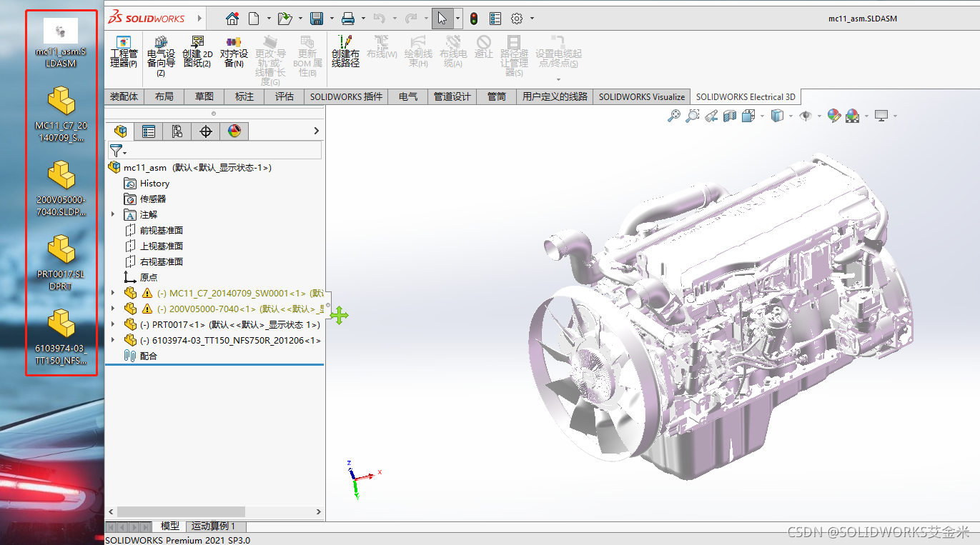Activate the Select arrow tool
Viewport: 980px width, 545px height.
point(442,19)
